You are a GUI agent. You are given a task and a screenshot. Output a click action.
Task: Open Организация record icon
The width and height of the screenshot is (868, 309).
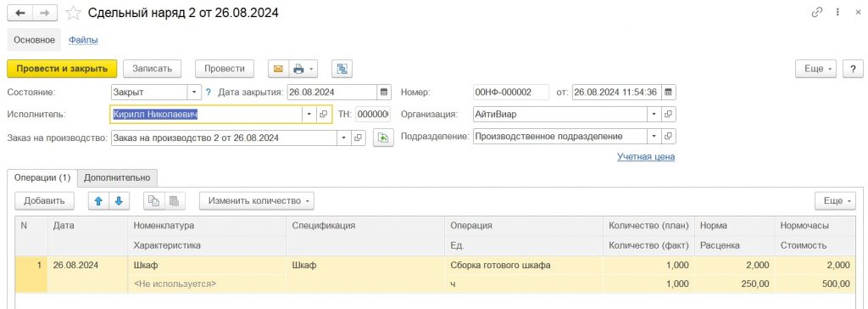click(x=669, y=115)
